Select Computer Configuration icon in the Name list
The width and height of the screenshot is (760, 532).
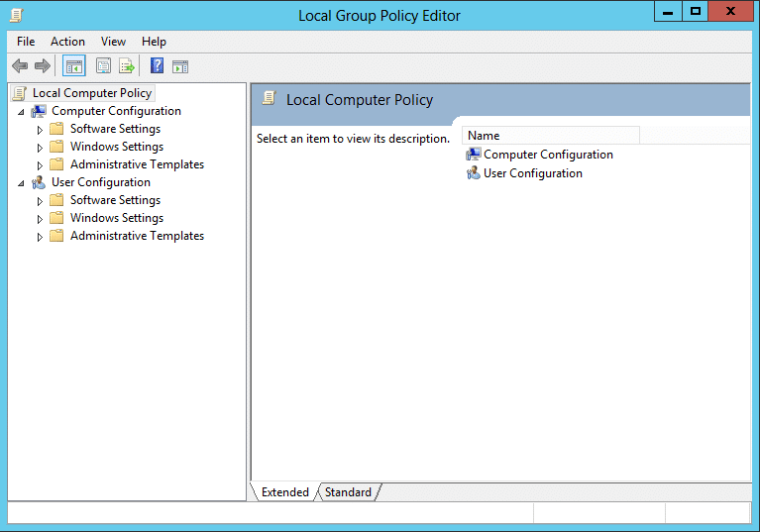[x=473, y=155]
